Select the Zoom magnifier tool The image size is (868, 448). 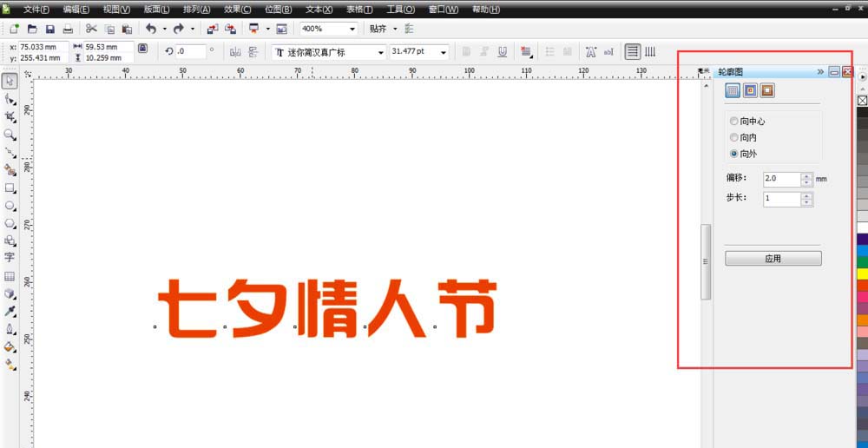[10, 135]
